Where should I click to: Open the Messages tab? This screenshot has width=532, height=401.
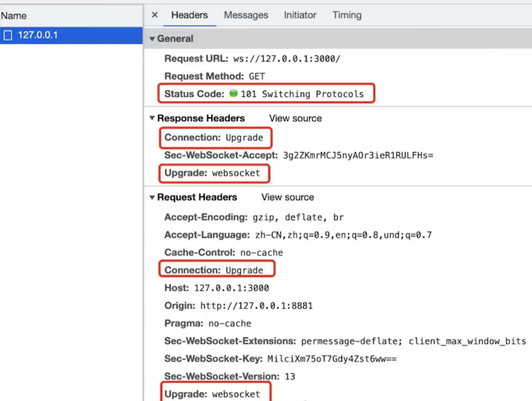(x=246, y=15)
